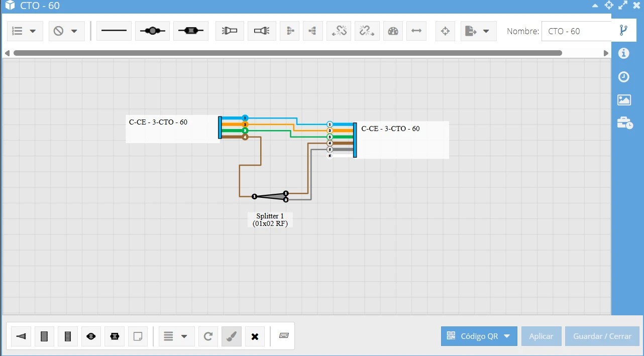Expand window with diagonal arrows icon
Screen dimensions: 644x356
tap(623, 5)
